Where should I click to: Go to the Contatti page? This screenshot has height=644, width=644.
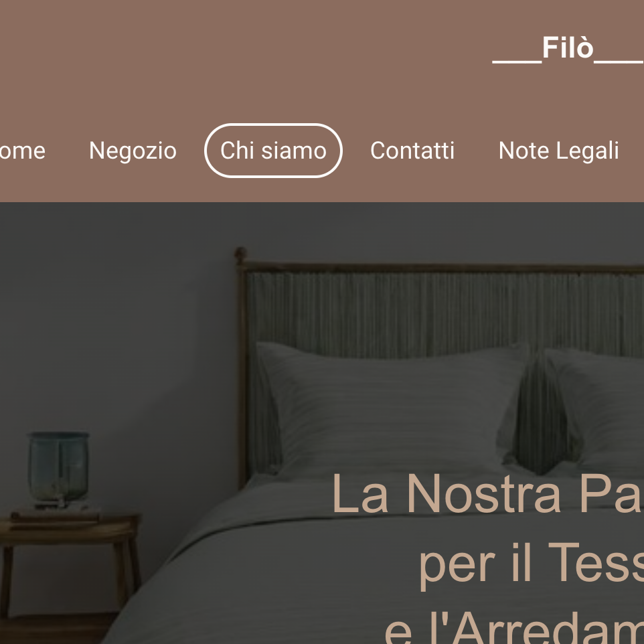412,151
